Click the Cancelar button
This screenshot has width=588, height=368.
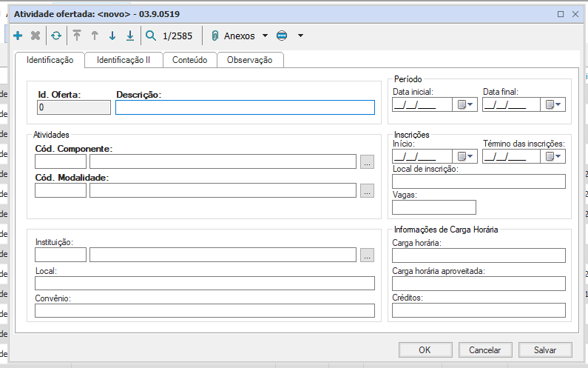point(485,349)
